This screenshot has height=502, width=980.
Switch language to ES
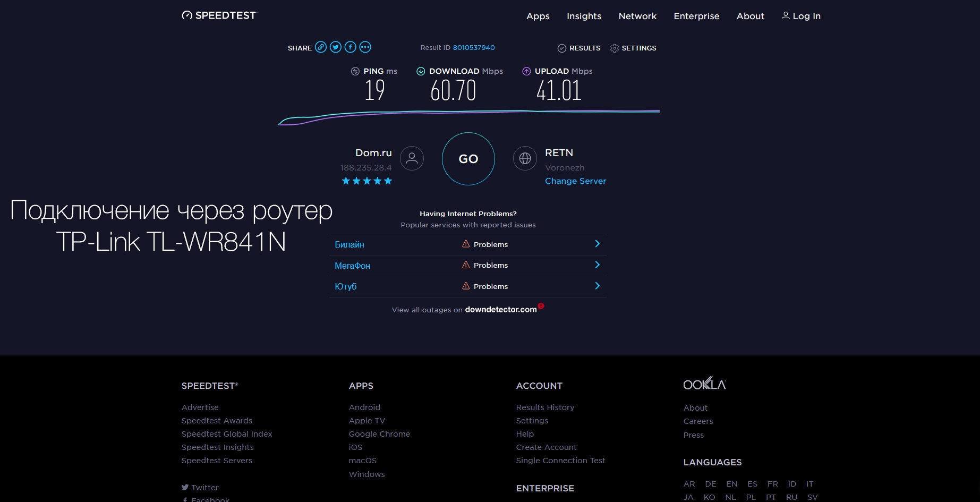[x=752, y=484]
